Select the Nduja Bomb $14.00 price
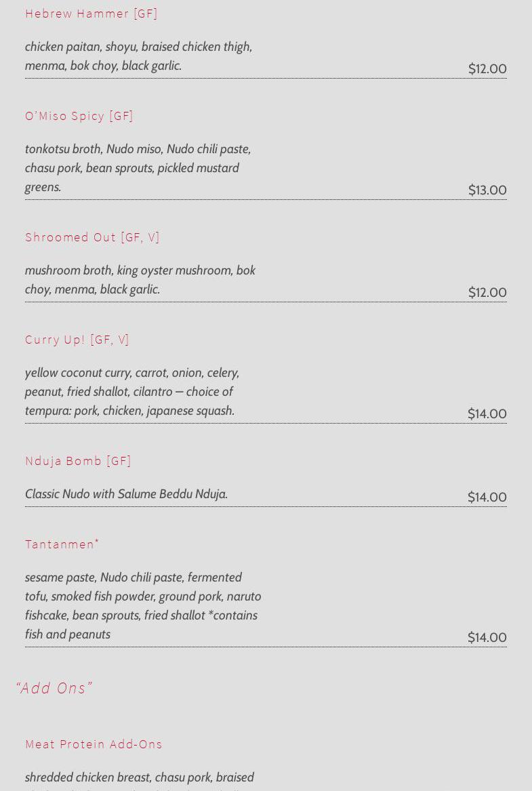 tap(487, 498)
